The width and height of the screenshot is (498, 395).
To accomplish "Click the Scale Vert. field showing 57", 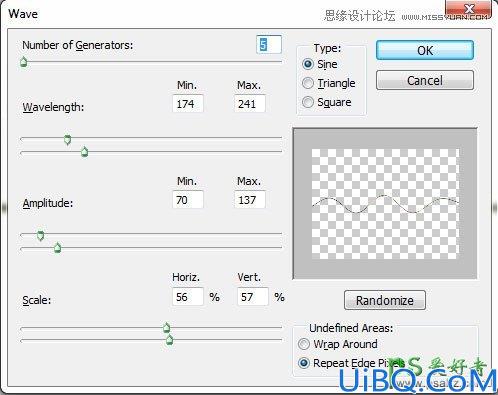I will pos(253,296).
